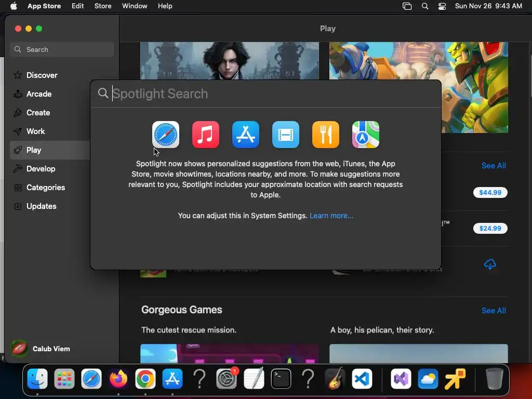The image size is (532, 399).
Task: Open Control Center from menu bar
Action: (442, 6)
